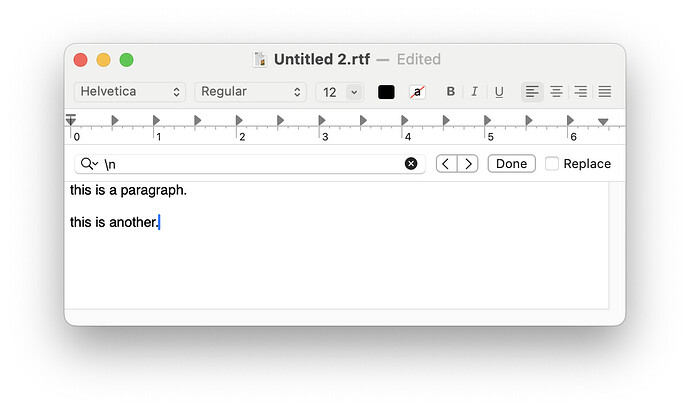
Task: Toggle underline text formatting
Action: (499, 92)
